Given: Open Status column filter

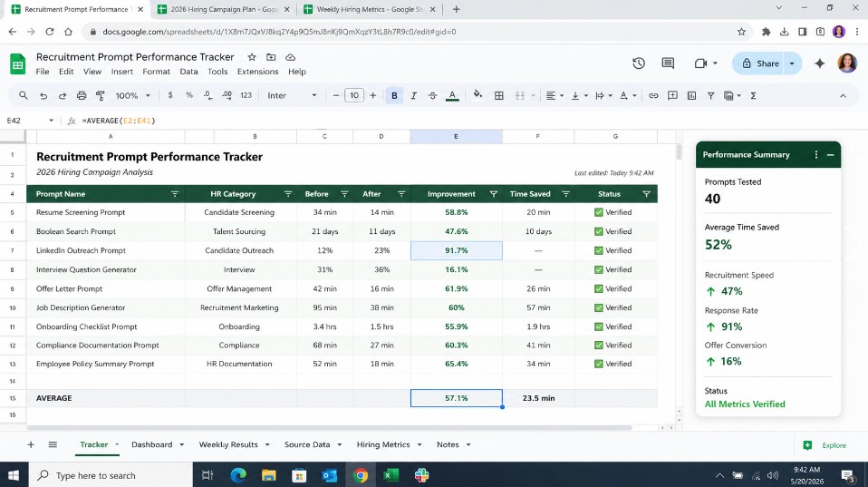Looking at the screenshot, I should (646, 194).
